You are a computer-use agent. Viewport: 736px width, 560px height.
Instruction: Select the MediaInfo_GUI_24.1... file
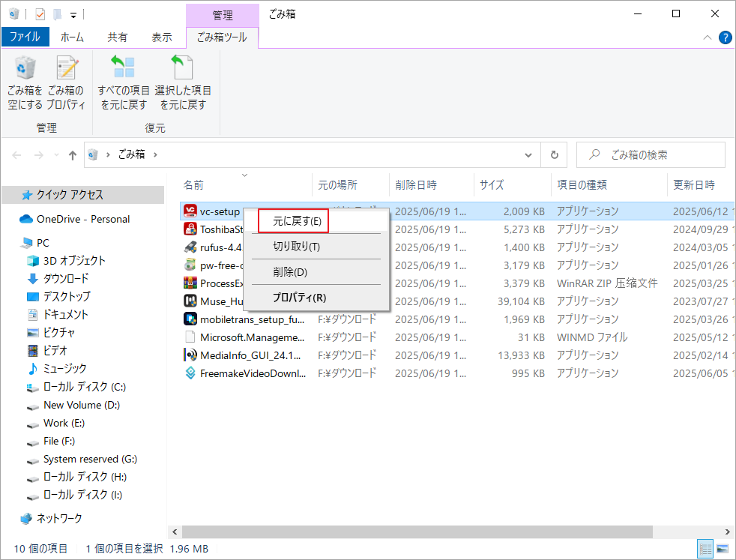[x=250, y=355]
